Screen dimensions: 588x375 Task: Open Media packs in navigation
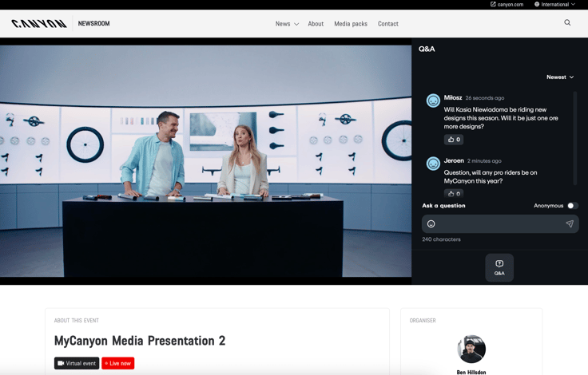click(351, 24)
